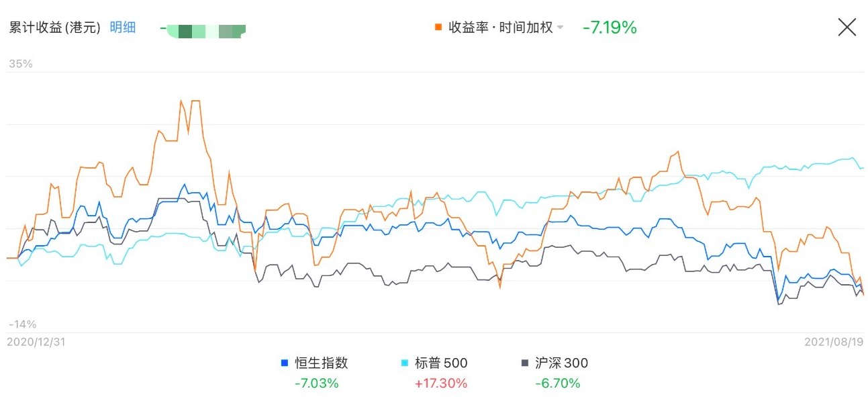868x397 pixels.
Task: Click the small arrow after 时间加权
Action: tap(561, 28)
